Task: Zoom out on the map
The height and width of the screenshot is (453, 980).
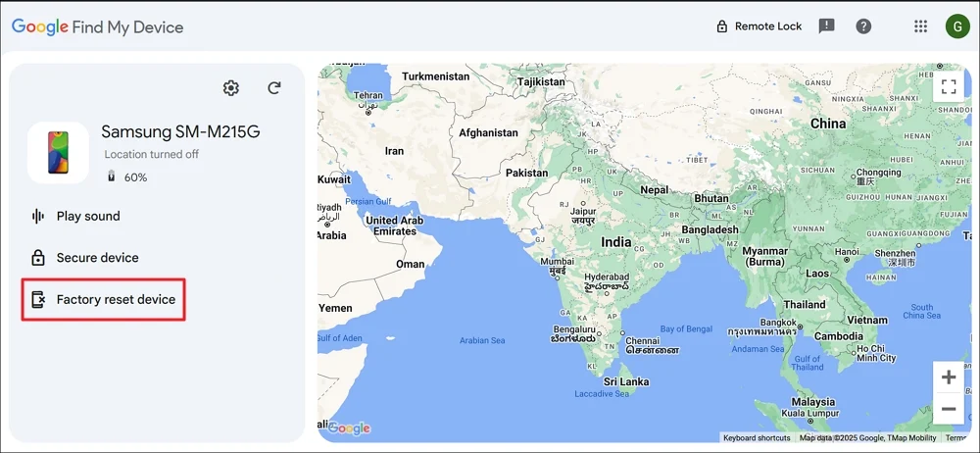Action: (948, 408)
